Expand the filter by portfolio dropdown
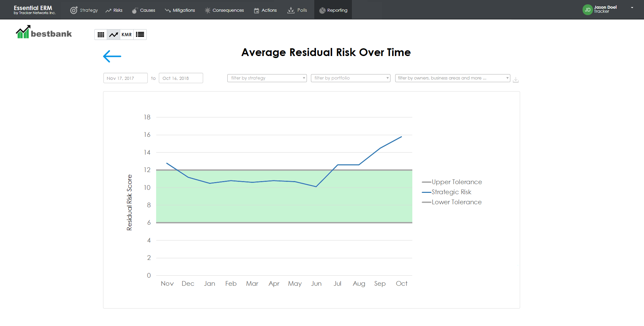 click(x=350, y=78)
